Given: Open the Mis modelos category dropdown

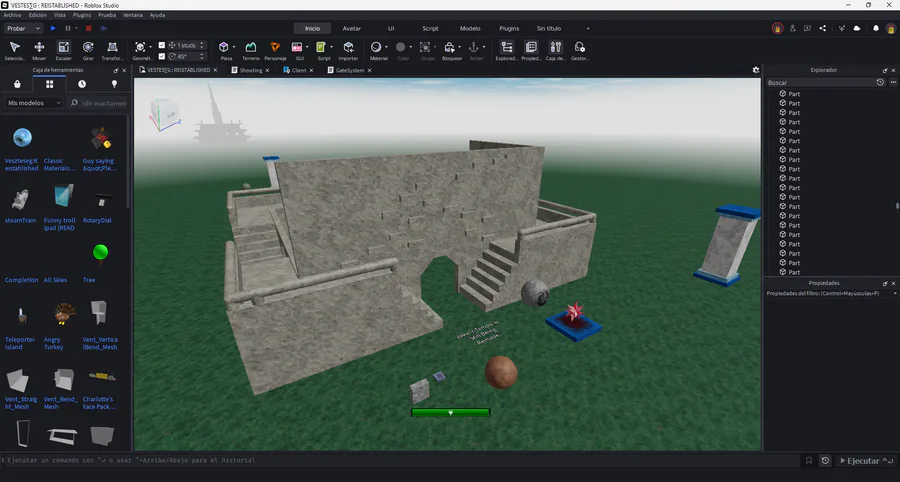Looking at the screenshot, I should click(x=34, y=103).
